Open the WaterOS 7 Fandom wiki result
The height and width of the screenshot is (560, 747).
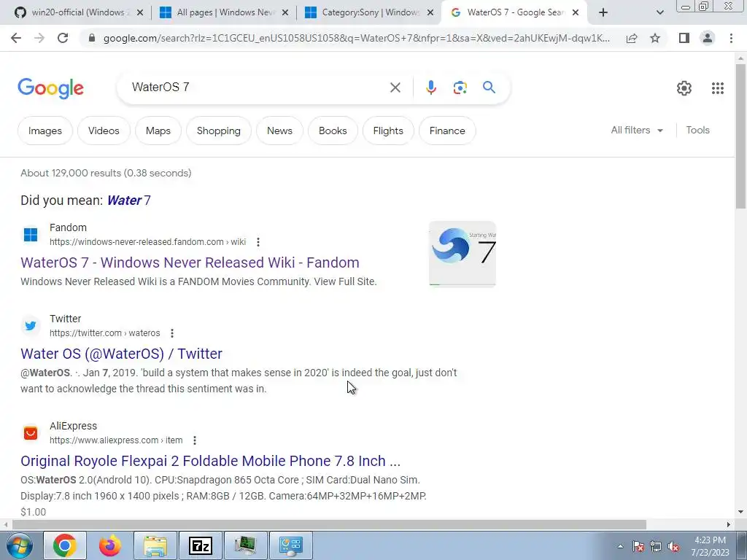190,262
